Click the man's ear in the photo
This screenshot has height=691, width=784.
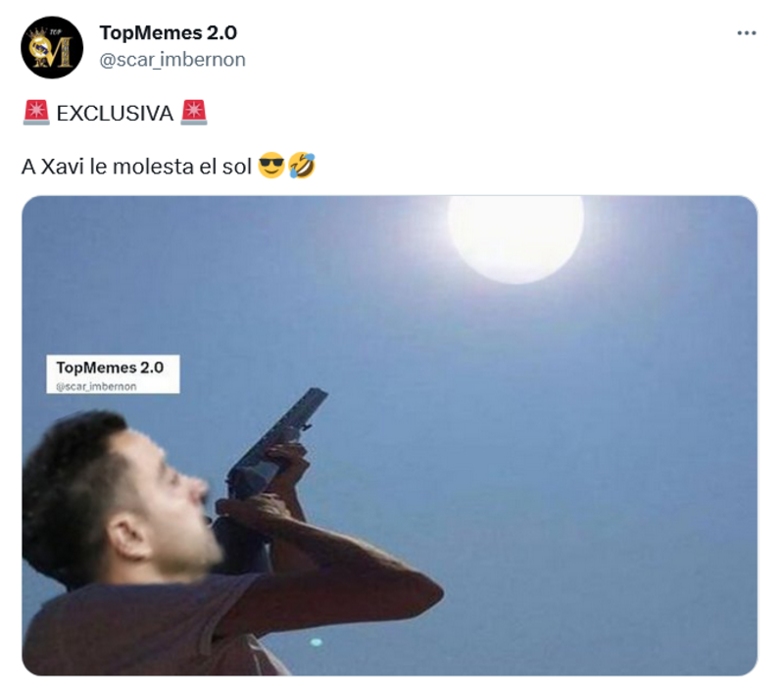[125, 535]
